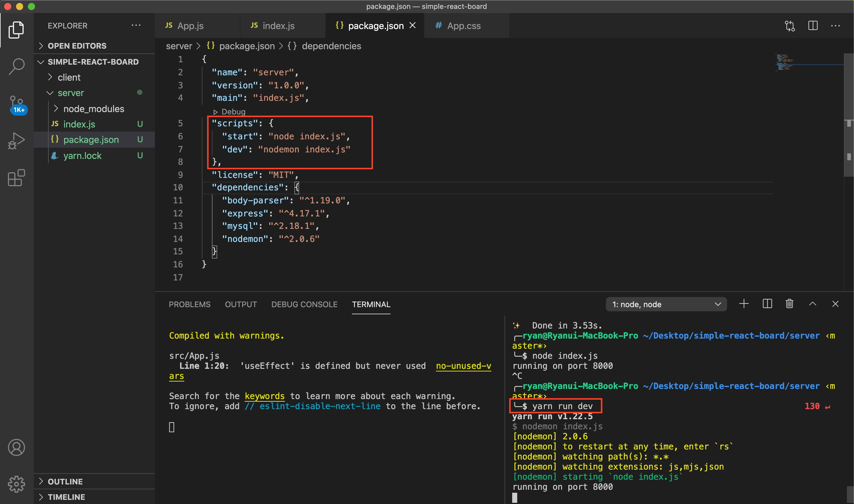Viewport: 854px width, 504px height.
Task: Kill terminal with the trash icon
Action: (x=789, y=304)
